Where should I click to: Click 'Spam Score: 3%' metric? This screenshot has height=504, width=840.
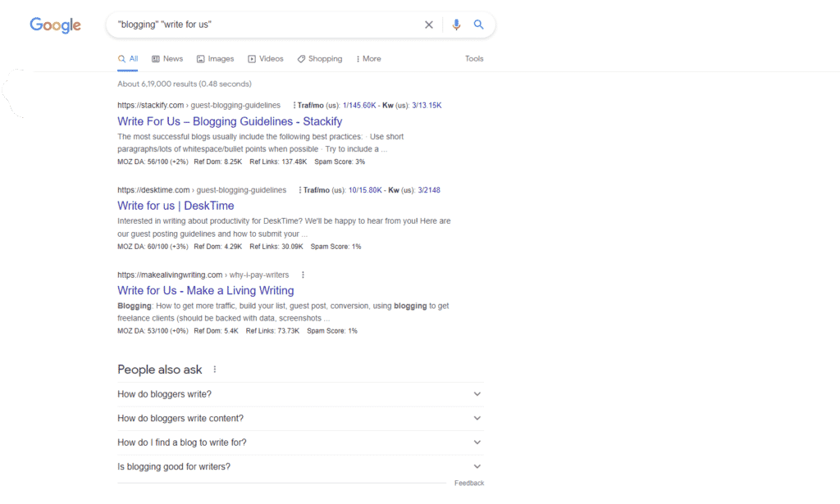point(340,161)
